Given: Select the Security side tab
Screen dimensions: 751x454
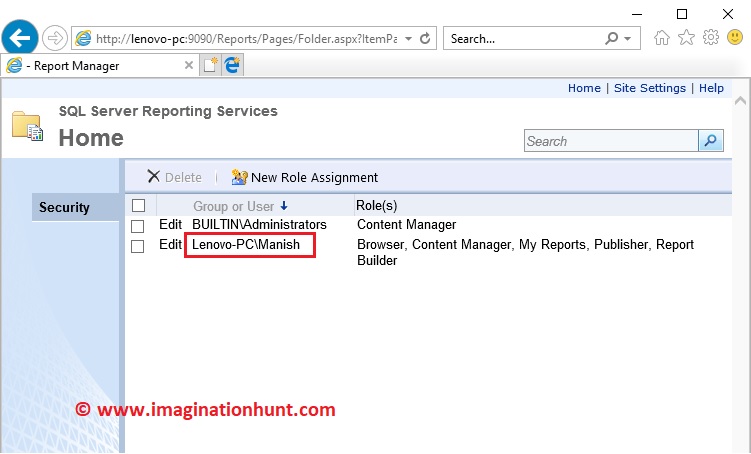Looking at the screenshot, I should point(76,207).
